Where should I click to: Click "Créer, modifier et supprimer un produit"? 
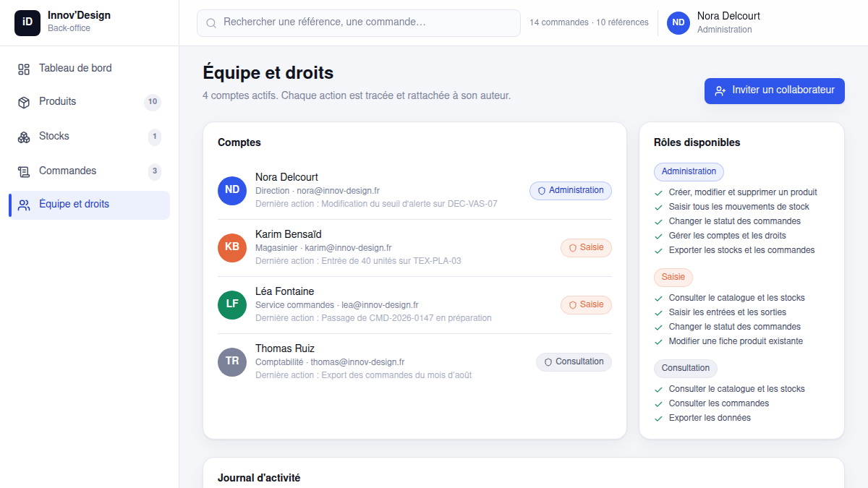(x=743, y=193)
